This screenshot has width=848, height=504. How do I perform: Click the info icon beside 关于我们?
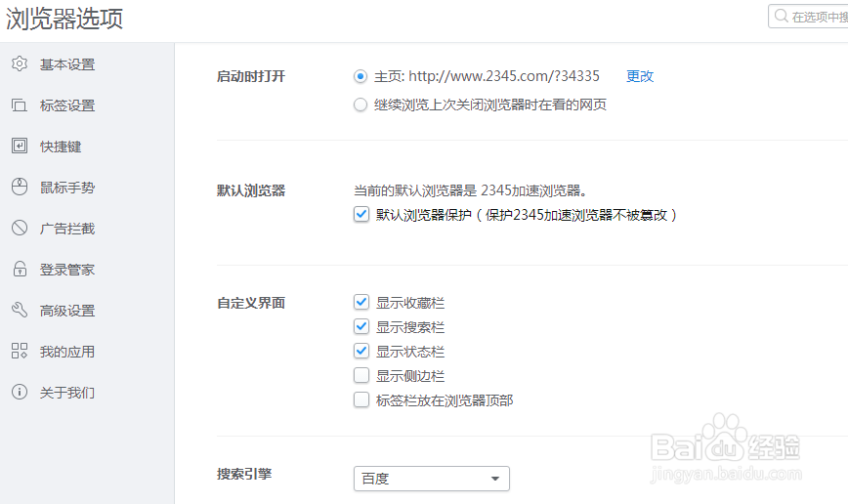(x=20, y=392)
